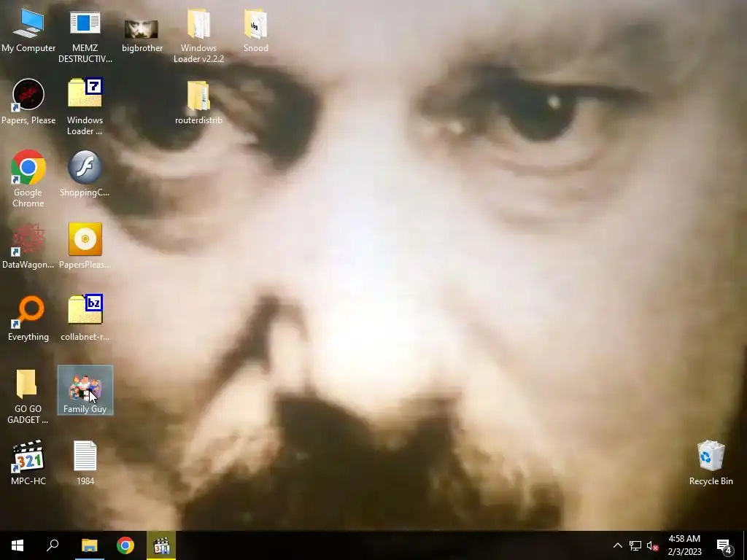Open the network status tray icon

pyautogui.click(x=635, y=545)
